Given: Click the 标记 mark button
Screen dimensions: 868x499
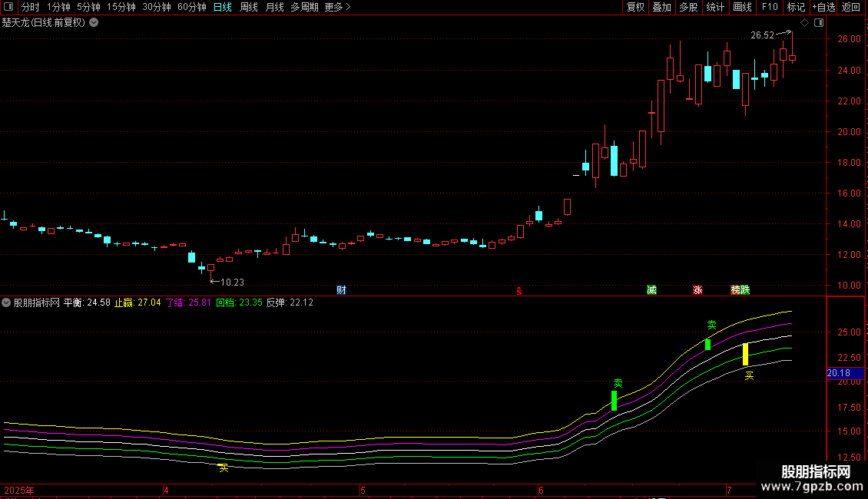Looking at the screenshot, I should point(796,7).
